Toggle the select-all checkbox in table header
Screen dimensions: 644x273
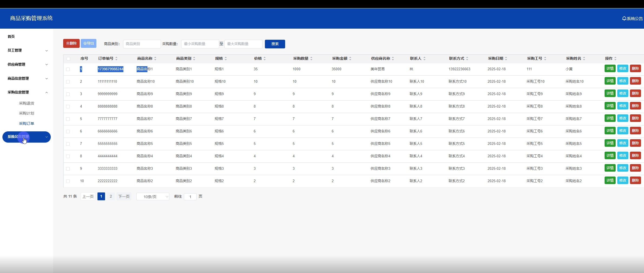point(68,59)
